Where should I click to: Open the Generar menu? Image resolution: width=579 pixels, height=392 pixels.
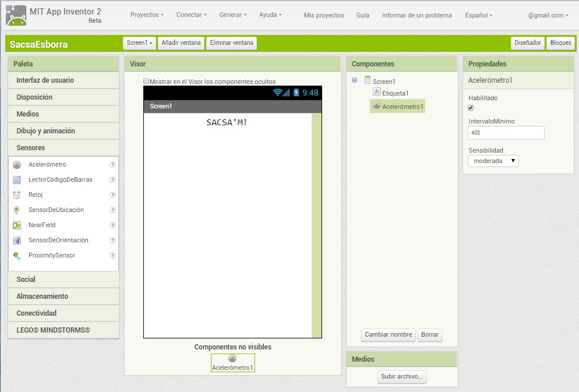point(232,15)
